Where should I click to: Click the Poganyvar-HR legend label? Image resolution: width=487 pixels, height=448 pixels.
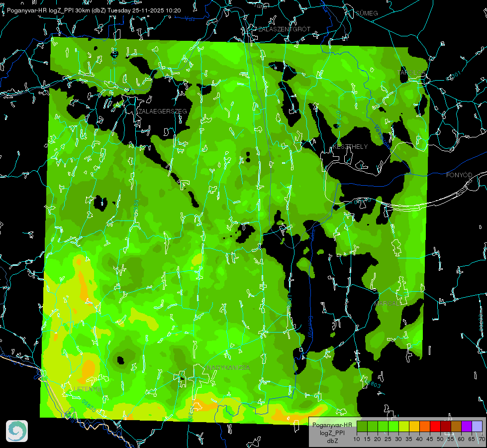tap(332, 425)
